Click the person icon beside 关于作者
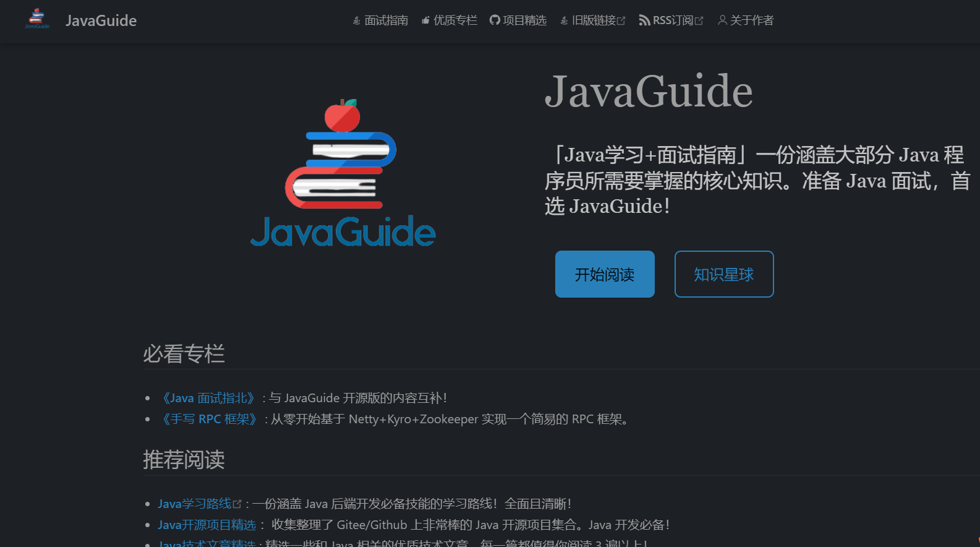This screenshot has height=547, width=980. coord(722,20)
